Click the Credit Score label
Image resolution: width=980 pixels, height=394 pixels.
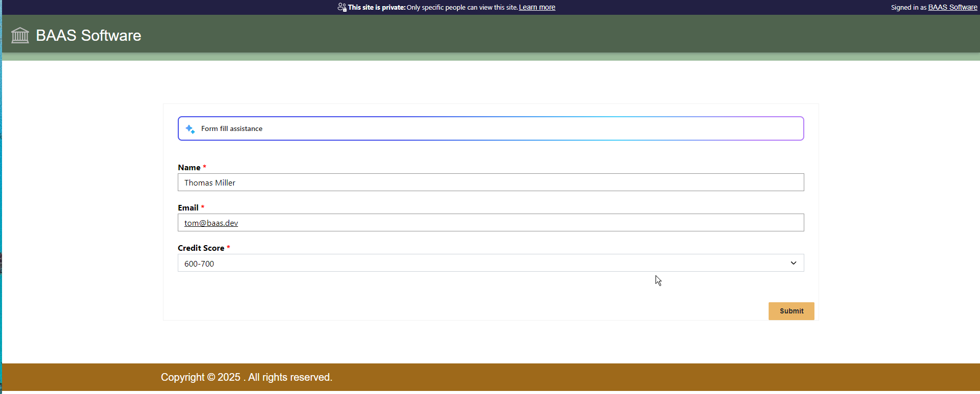click(201, 248)
